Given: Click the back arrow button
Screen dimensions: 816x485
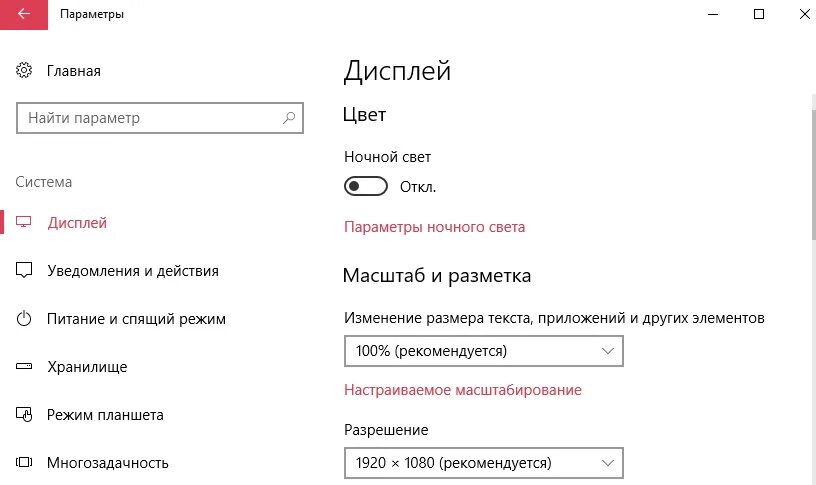Looking at the screenshot, I should click(x=24, y=14).
